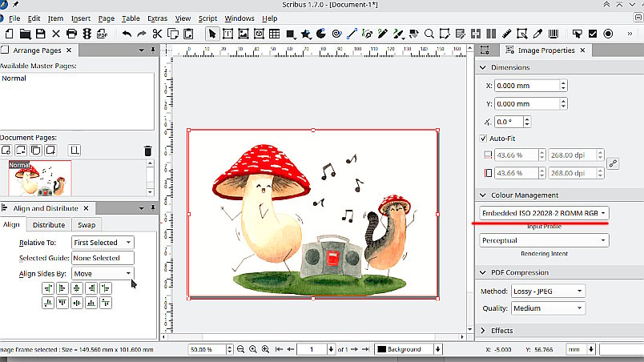Open the Relative To dropdown

(102, 243)
